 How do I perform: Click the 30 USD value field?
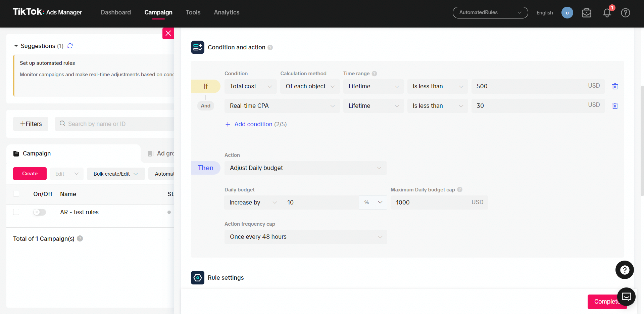538,106
